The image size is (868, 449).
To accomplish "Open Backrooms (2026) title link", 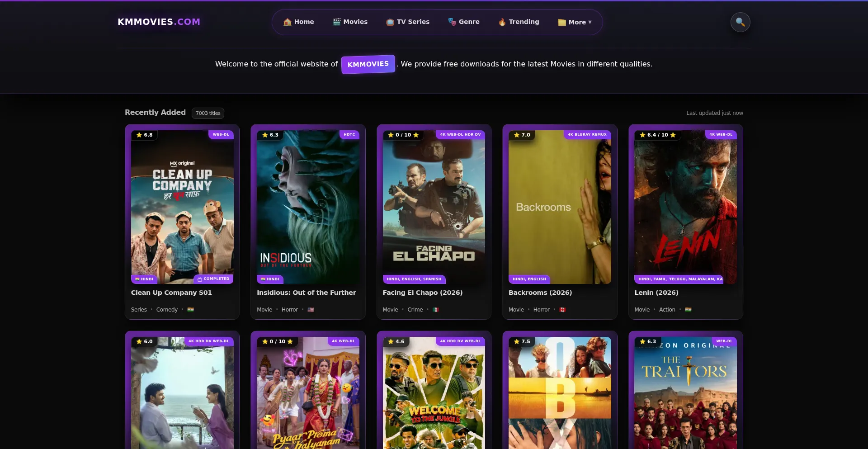I will (540, 293).
